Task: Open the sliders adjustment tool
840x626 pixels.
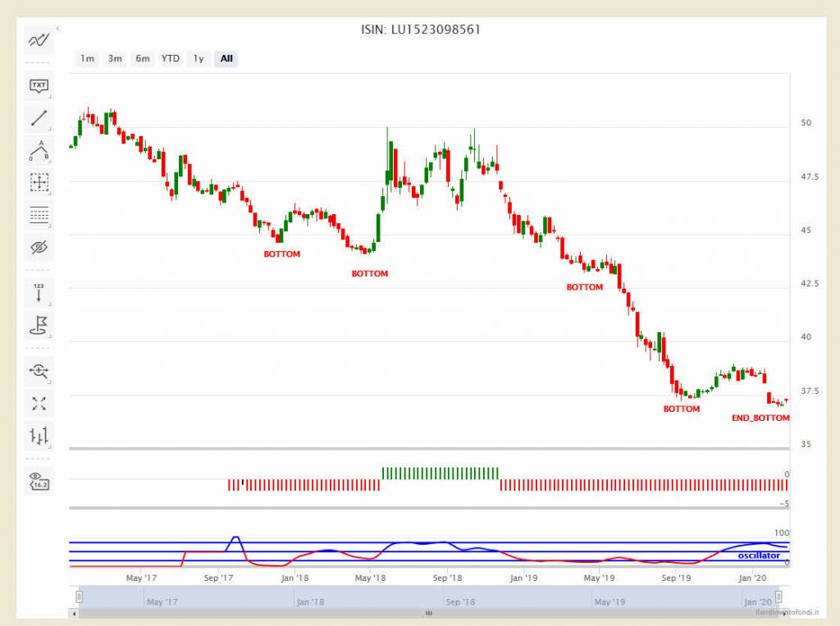Action: pyautogui.click(x=39, y=436)
